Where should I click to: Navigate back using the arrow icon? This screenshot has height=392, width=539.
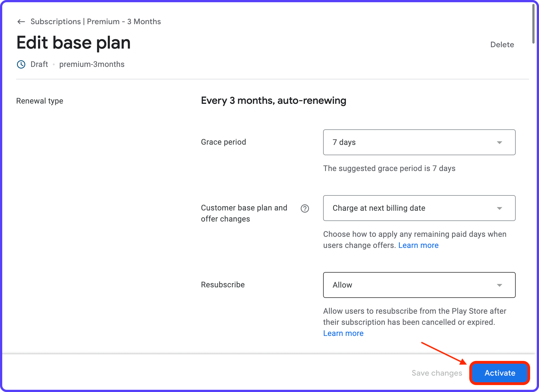click(21, 22)
